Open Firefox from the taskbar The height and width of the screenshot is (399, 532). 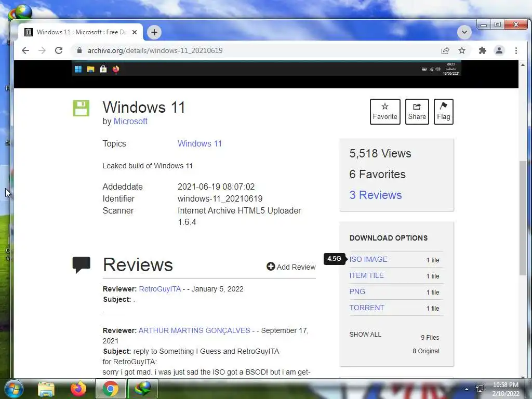coord(78,389)
